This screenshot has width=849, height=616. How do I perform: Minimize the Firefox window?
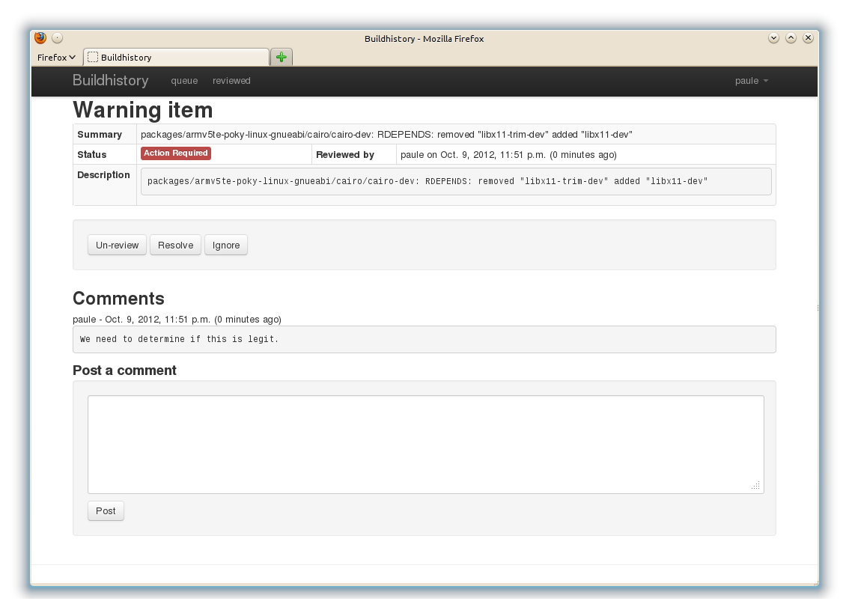[773, 38]
